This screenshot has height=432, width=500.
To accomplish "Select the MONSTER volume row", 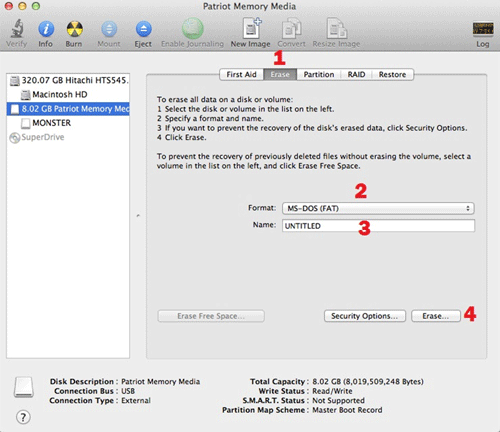I will 68,123.
